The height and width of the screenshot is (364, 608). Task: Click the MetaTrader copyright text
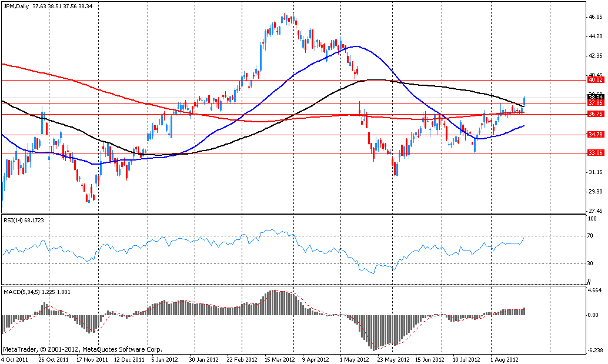(66, 349)
